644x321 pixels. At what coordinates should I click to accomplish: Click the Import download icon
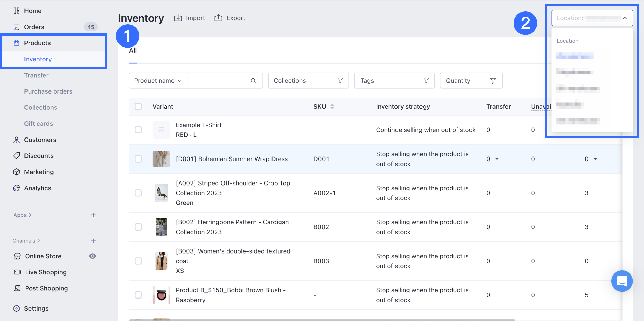[178, 18]
